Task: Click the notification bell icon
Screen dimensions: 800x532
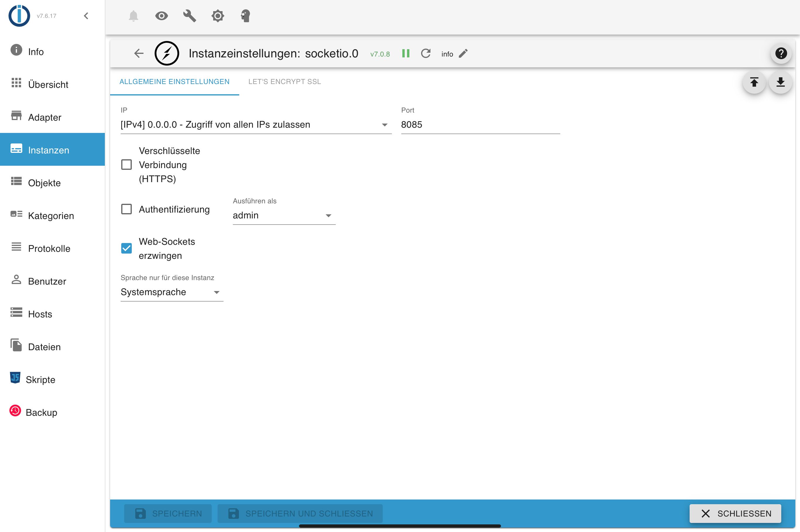Action: coord(133,16)
